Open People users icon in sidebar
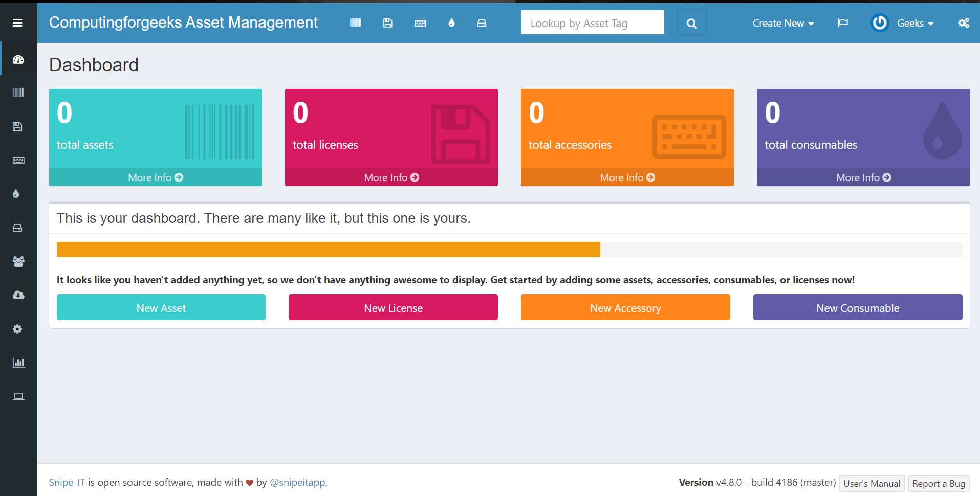 (18, 261)
